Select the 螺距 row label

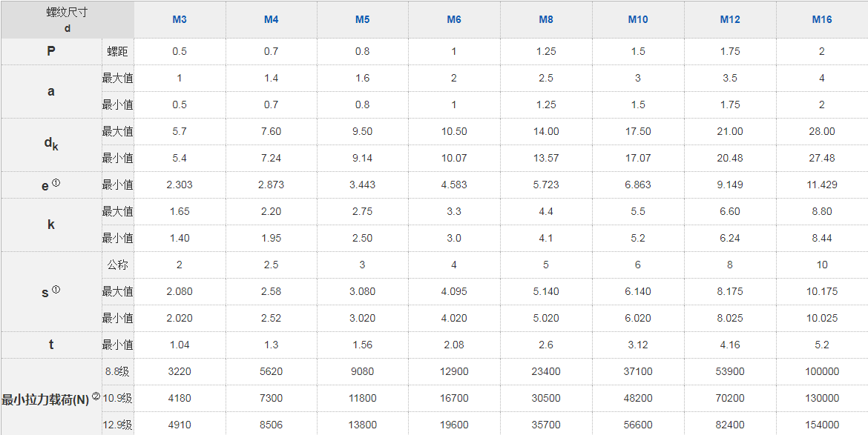[117, 52]
